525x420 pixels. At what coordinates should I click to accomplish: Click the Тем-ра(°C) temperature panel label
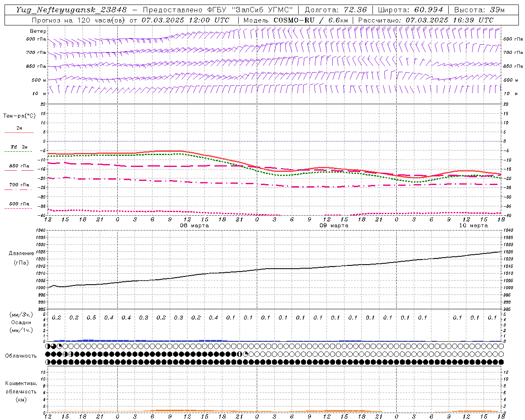point(19,116)
